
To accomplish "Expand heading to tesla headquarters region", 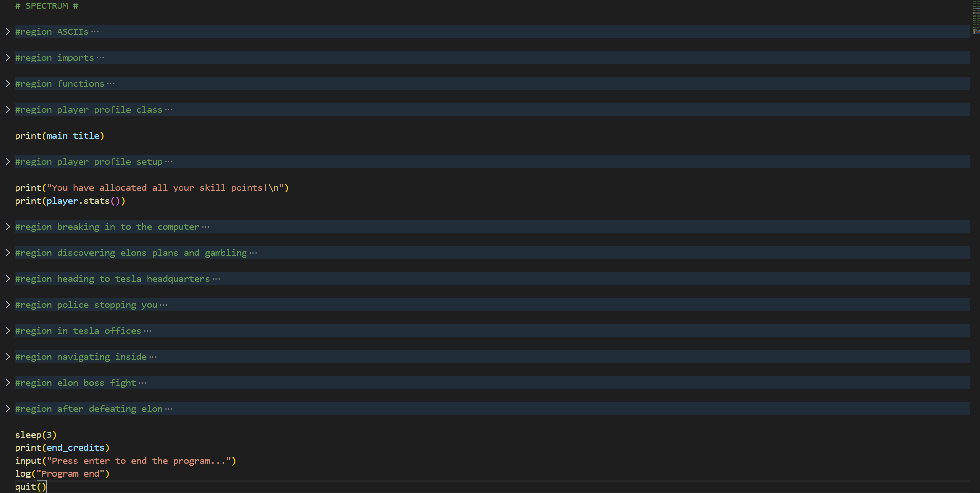I will click(x=8, y=279).
